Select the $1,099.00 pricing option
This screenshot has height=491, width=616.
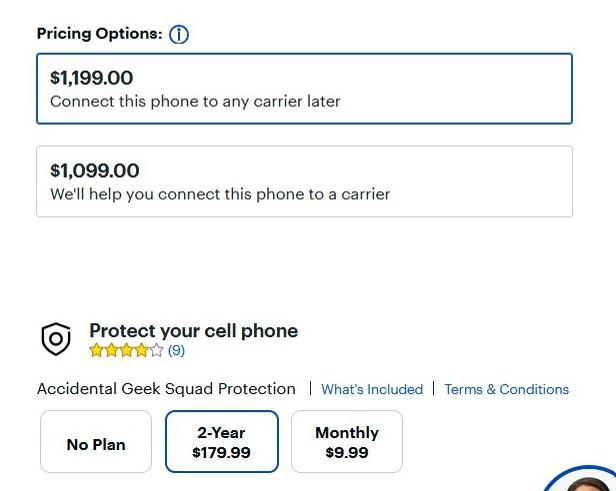click(304, 181)
